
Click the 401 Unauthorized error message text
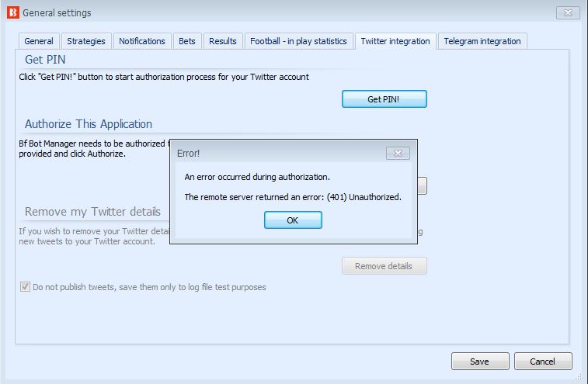click(293, 197)
